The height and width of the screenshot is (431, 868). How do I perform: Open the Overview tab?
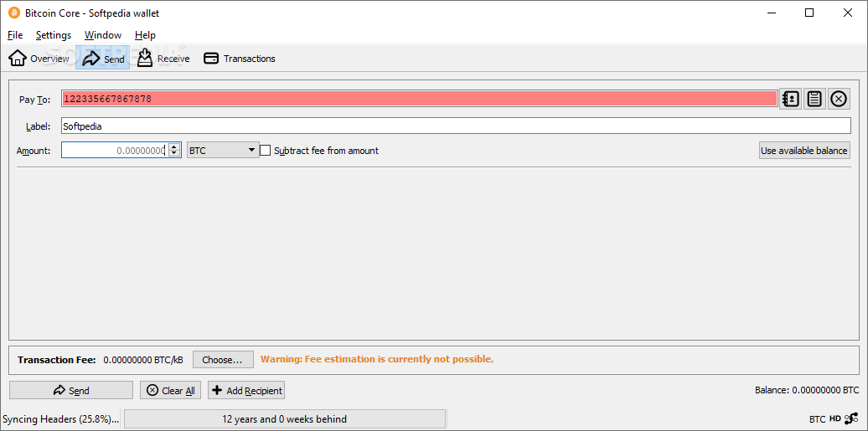(x=39, y=58)
